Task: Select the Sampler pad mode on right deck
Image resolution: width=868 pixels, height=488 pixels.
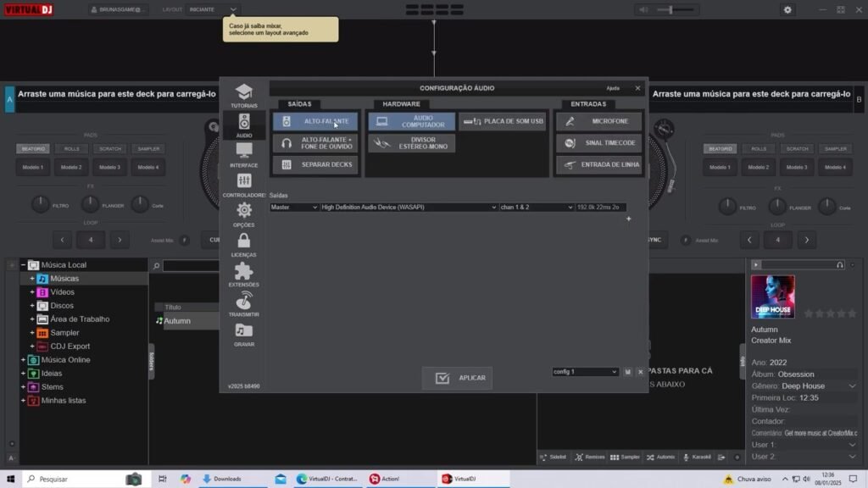Action: 835,149
